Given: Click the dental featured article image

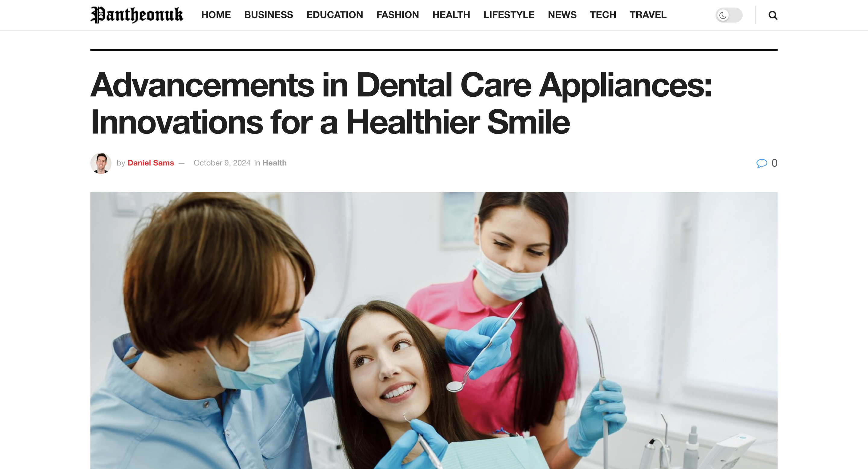Looking at the screenshot, I should pyautogui.click(x=434, y=331).
